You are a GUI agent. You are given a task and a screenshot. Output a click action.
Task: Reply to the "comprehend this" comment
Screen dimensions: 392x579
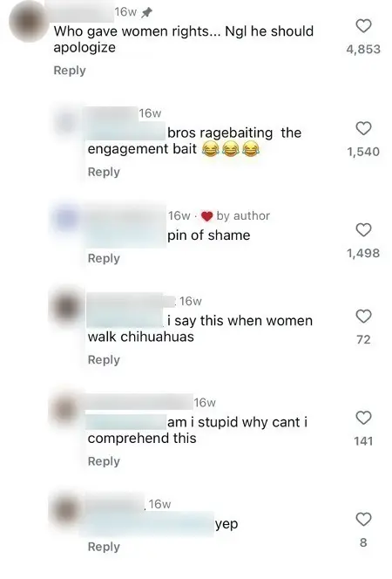tap(104, 461)
